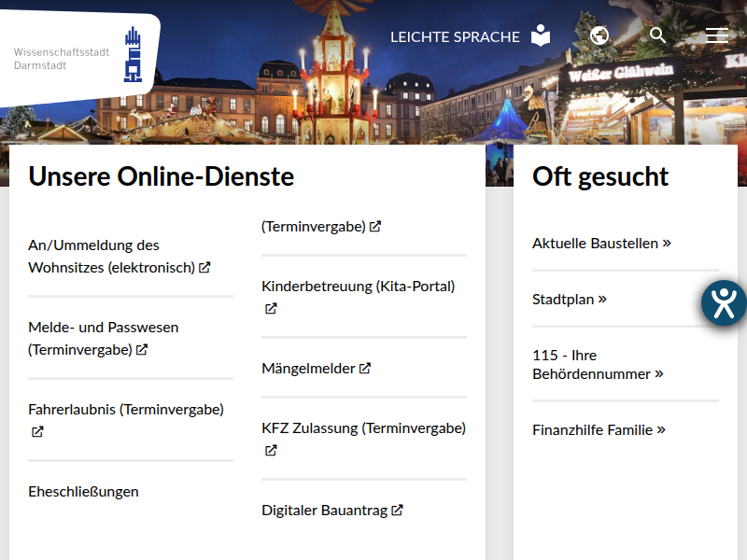The height and width of the screenshot is (560, 747).
Task: Open Kinderbetreuung Kita-Portal
Action: (x=358, y=286)
